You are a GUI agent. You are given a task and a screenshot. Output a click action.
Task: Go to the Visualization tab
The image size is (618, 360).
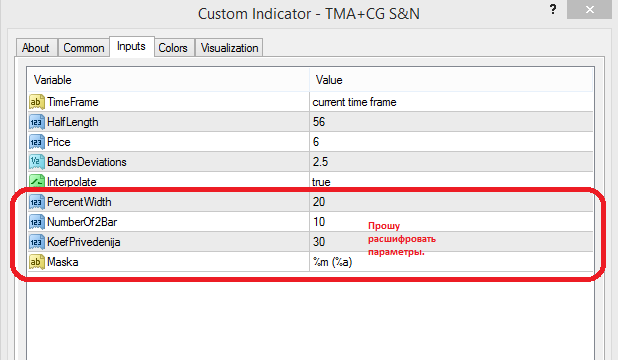click(x=229, y=48)
